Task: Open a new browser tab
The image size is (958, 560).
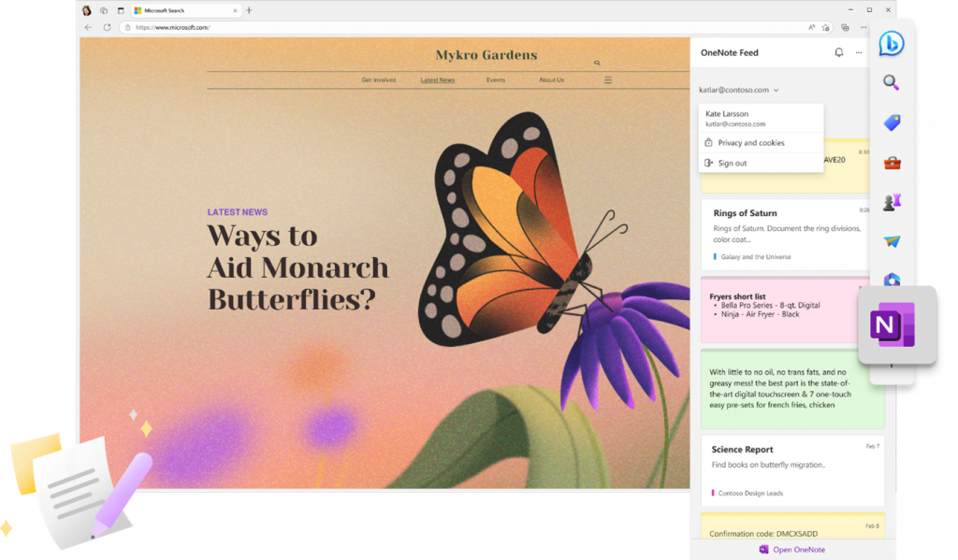Action: coord(249,10)
